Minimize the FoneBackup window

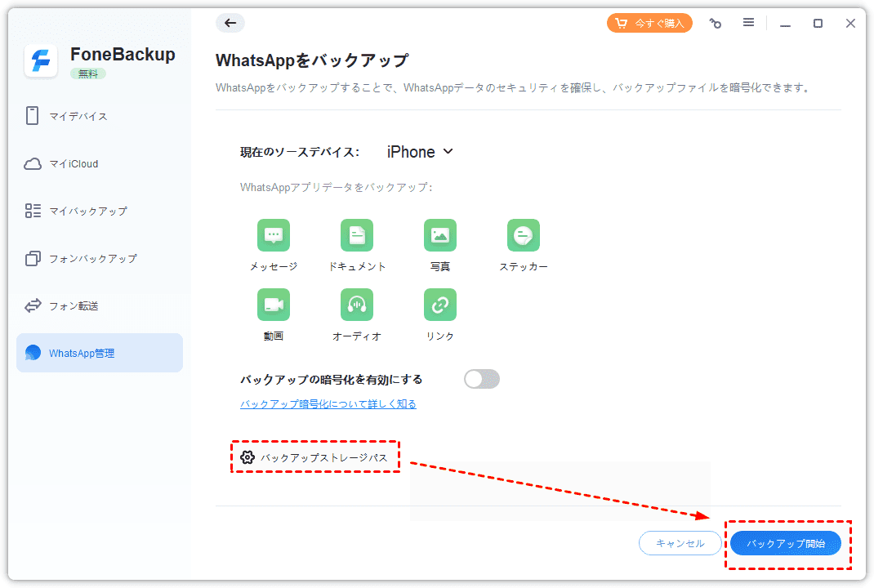tap(785, 24)
